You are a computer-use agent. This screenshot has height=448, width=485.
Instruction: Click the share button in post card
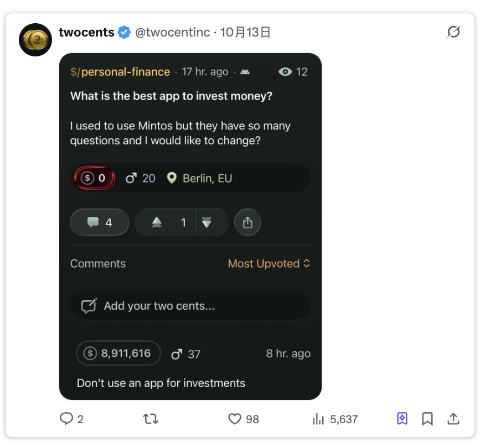pyautogui.click(x=247, y=222)
